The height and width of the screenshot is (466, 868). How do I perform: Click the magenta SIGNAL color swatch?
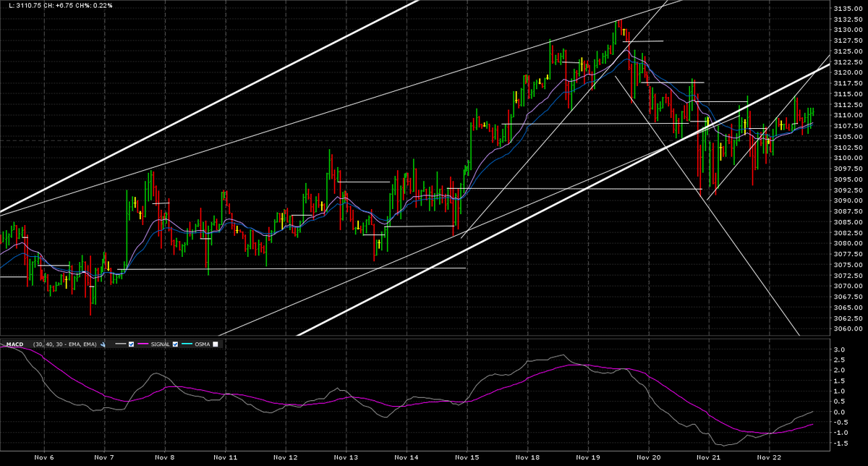[142, 344]
